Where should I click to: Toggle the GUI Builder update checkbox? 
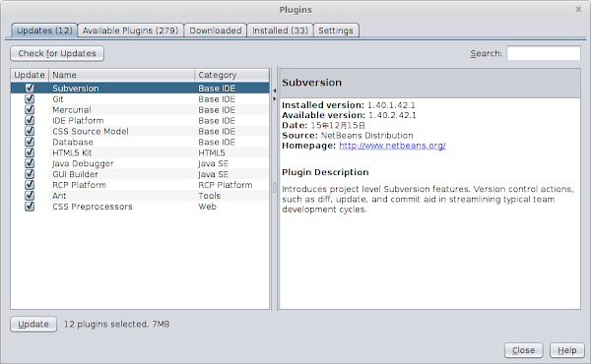click(30, 174)
